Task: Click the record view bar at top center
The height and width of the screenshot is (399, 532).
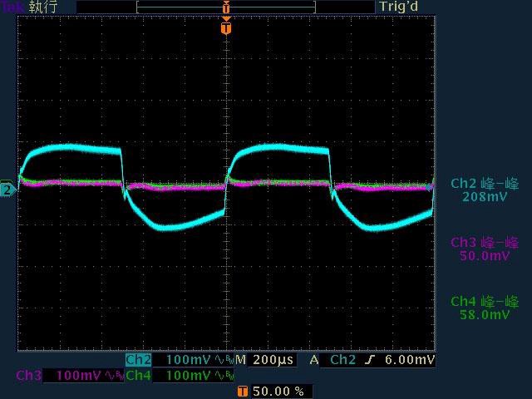Action: point(226,7)
